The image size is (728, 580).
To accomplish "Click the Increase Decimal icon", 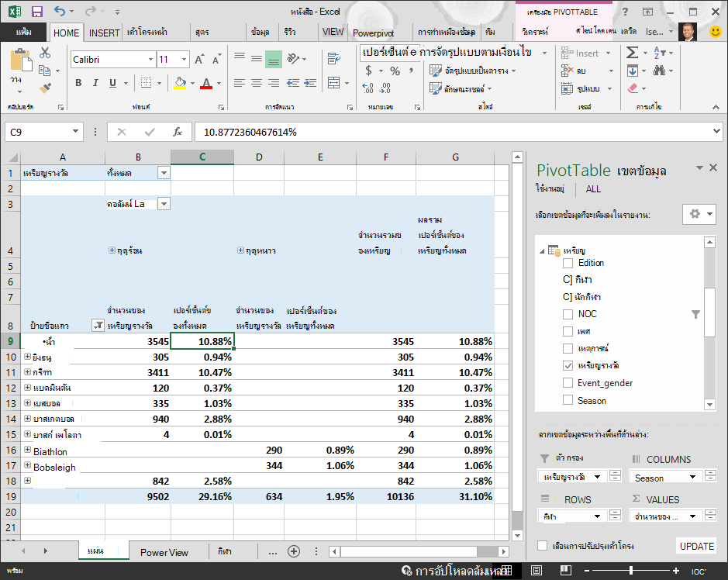I will pyautogui.click(x=367, y=88).
